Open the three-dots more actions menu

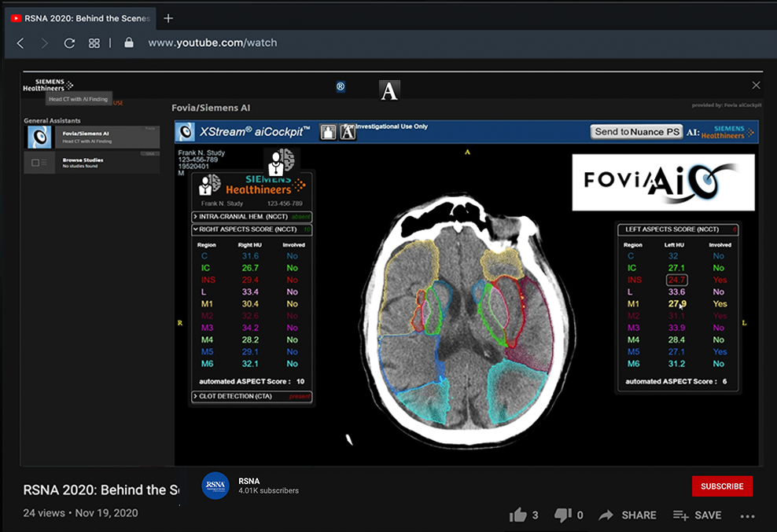(x=747, y=516)
